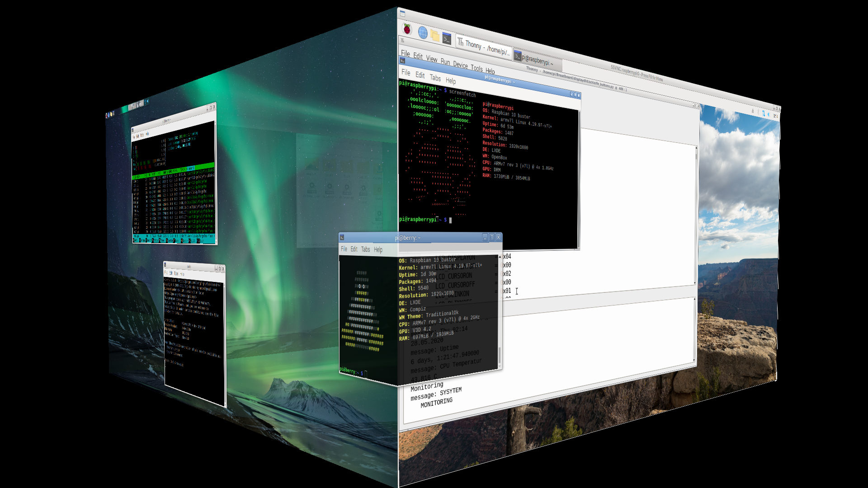Maximize the pi@berry terminal window
The width and height of the screenshot is (868, 488).
(x=491, y=237)
